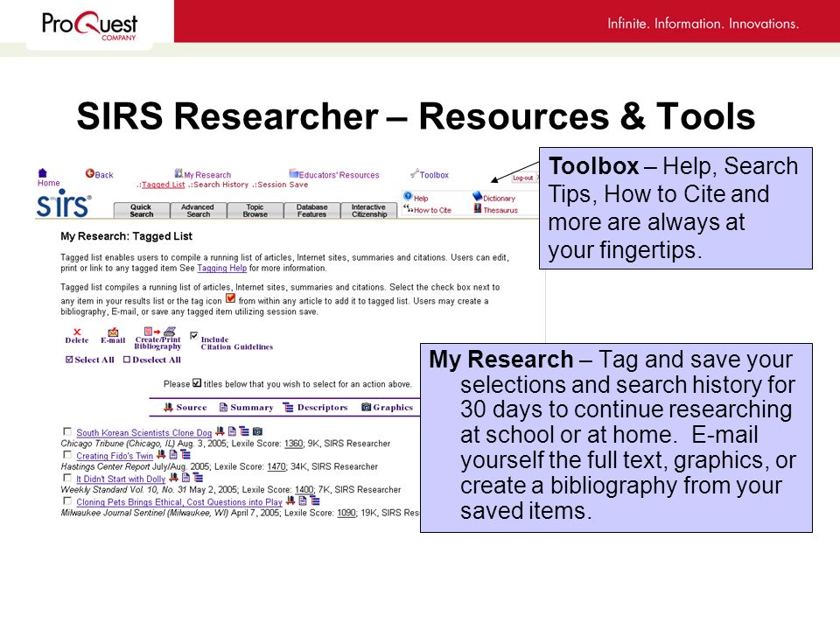Click Descriptors icon for Cloning Pets Brings Ethical article
Image resolution: width=840 pixels, height=630 pixels.
315,500
